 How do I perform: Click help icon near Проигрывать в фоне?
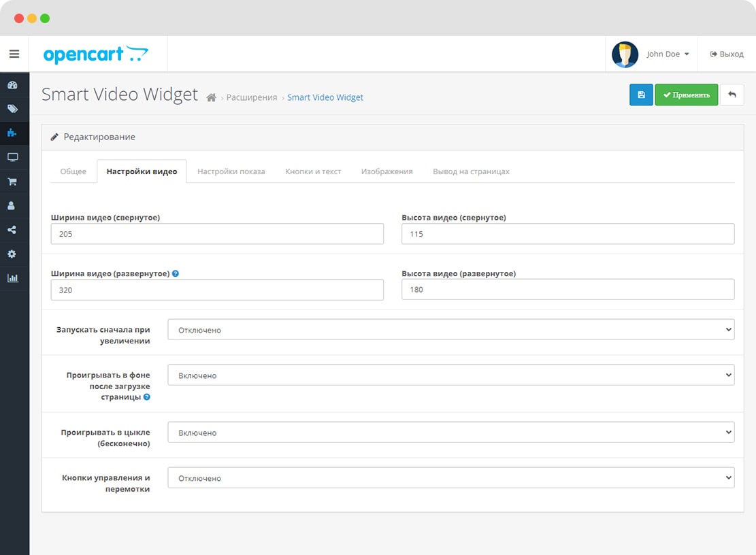(x=147, y=397)
